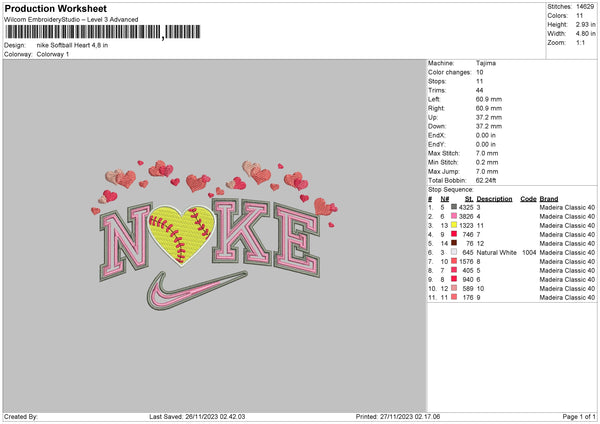This screenshot has height=424, width=600.
Task: Click the thread code '1004'
Action: pos(529,252)
